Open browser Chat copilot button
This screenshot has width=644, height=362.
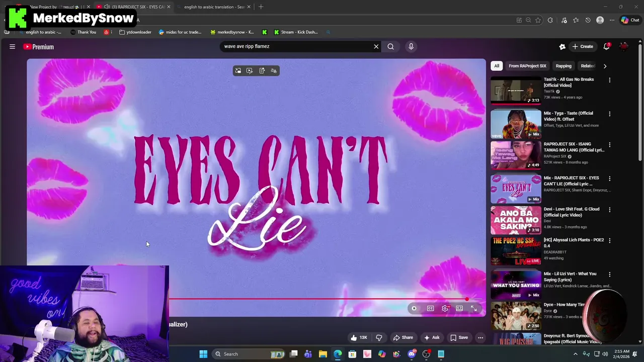pyautogui.click(x=630, y=20)
